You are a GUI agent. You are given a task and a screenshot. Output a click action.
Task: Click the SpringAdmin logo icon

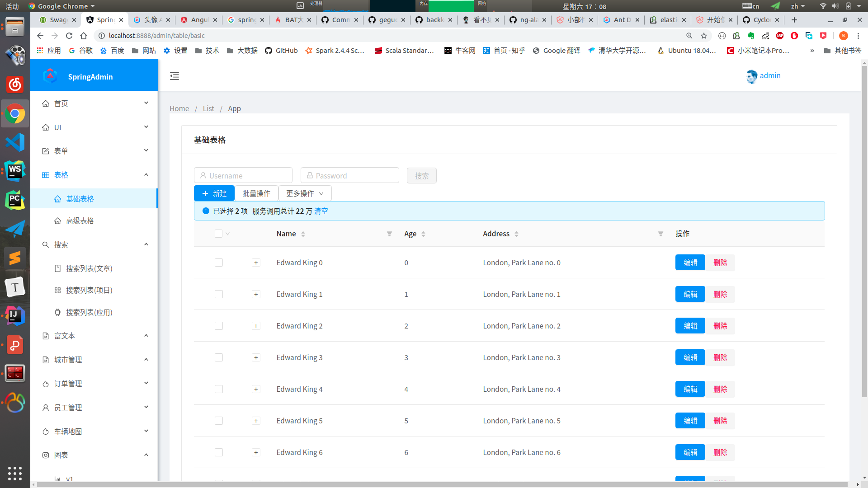[50, 76]
